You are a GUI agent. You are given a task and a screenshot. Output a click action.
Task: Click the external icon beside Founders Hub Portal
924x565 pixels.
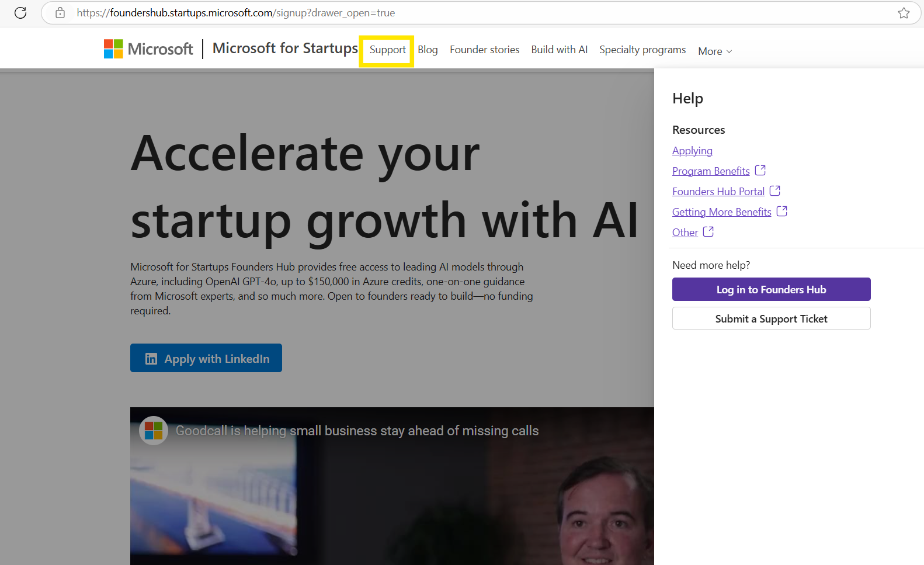point(774,190)
